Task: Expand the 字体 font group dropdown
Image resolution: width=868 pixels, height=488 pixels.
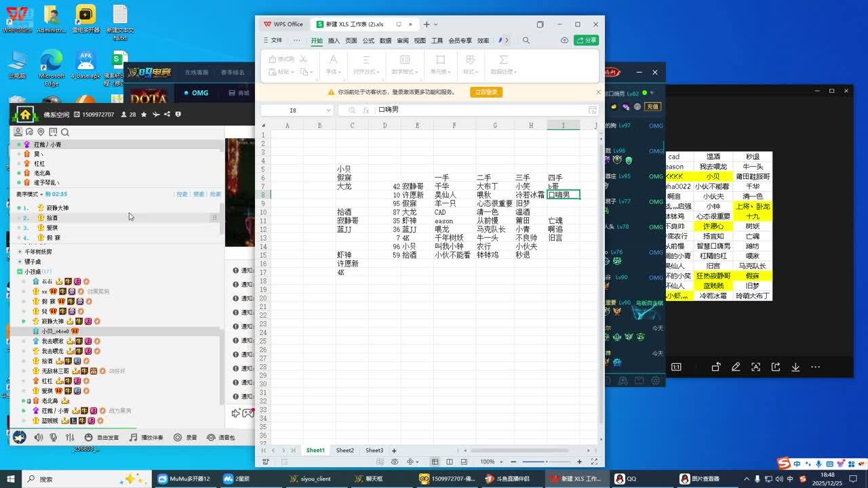Action: coord(333,72)
